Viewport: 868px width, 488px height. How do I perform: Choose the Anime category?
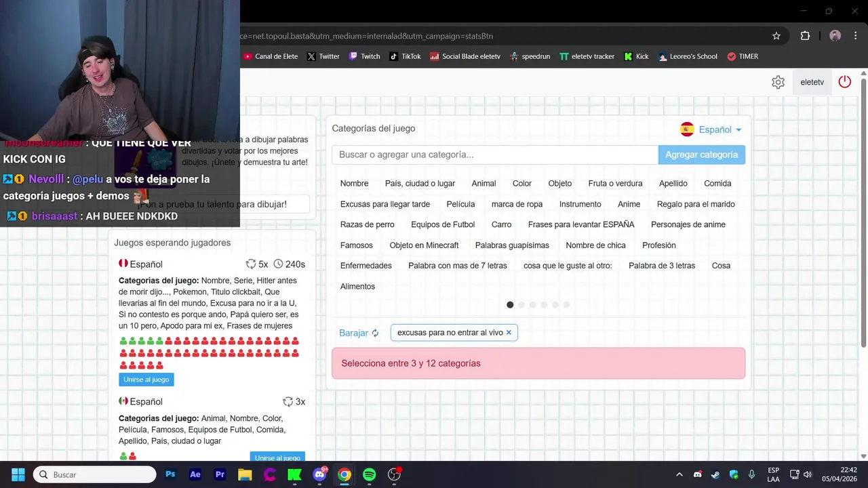pyautogui.click(x=629, y=204)
